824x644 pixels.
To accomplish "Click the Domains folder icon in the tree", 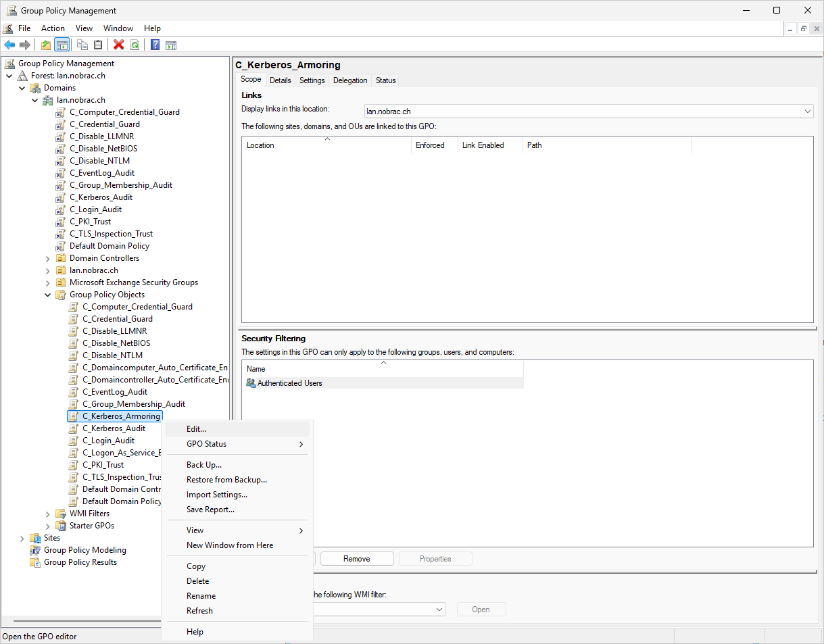I will click(36, 88).
